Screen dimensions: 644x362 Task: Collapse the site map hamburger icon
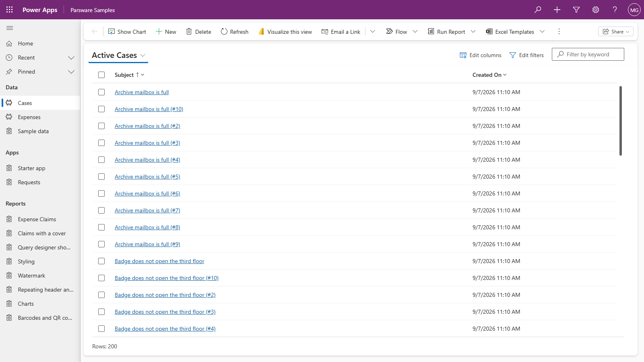[x=10, y=28]
